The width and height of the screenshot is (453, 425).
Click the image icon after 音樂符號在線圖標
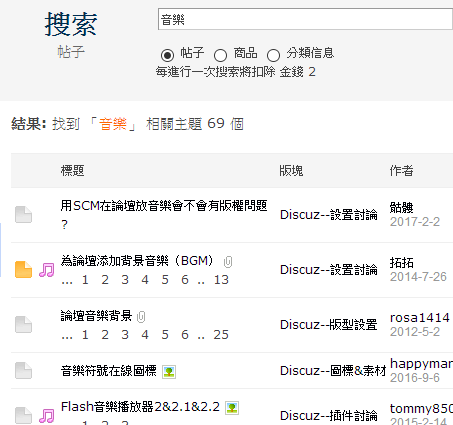[x=169, y=372]
